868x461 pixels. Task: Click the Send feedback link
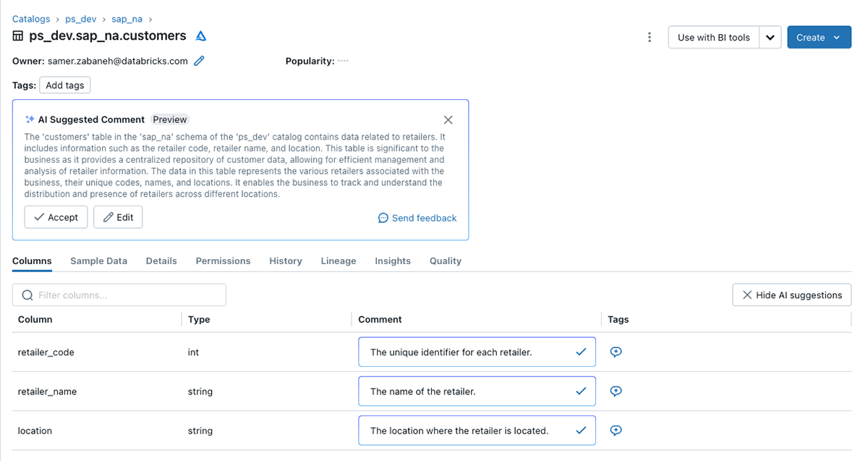click(417, 218)
